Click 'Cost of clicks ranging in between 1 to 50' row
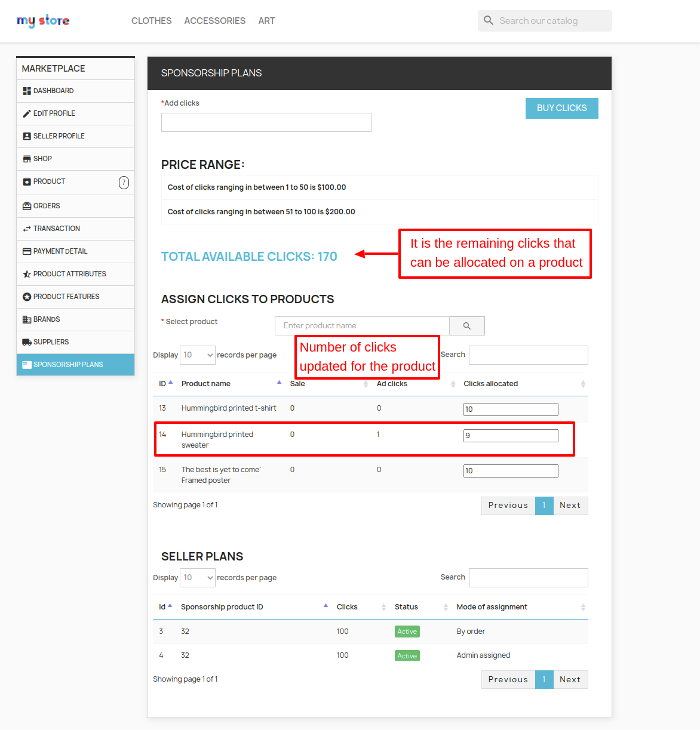 coord(379,187)
